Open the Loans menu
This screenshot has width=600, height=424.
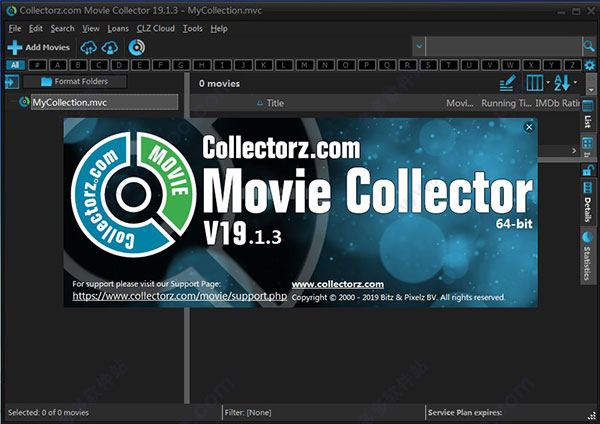coord(118,29)
